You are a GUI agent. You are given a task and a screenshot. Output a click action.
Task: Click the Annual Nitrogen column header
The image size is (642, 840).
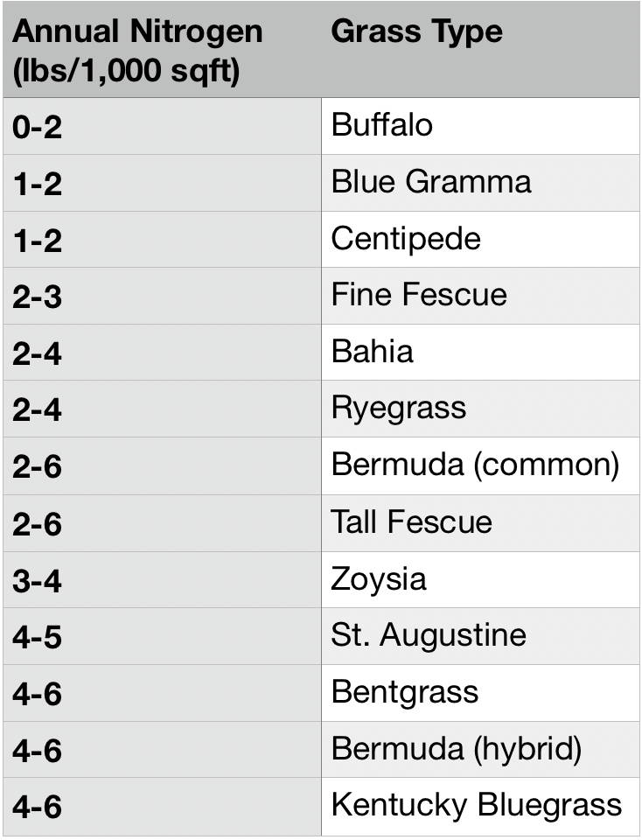(162, 50)
